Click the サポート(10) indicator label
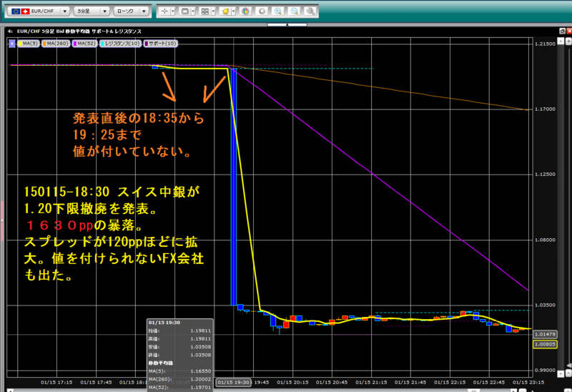Screen dimensions: 572x392 tap(160, 44)
